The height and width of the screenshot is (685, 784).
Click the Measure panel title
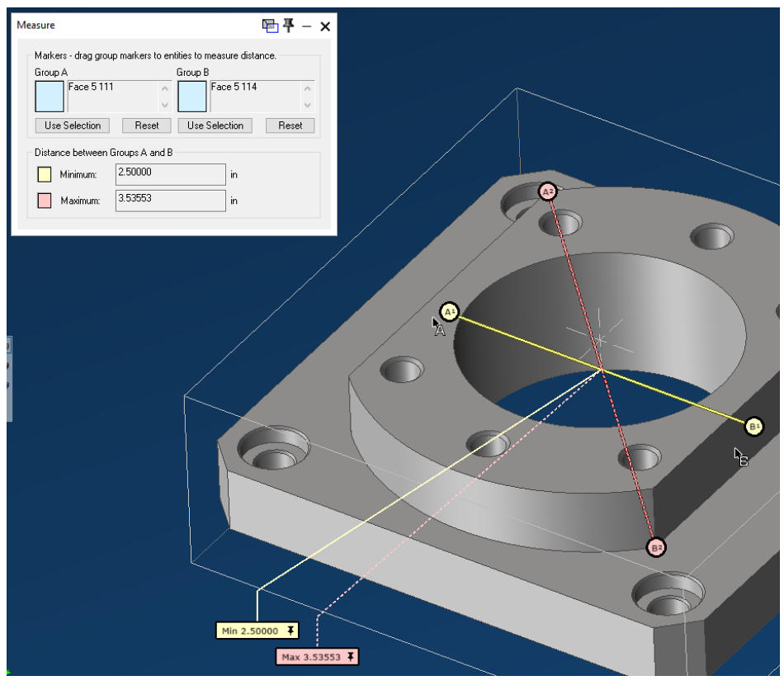click(x=35, y=25)
